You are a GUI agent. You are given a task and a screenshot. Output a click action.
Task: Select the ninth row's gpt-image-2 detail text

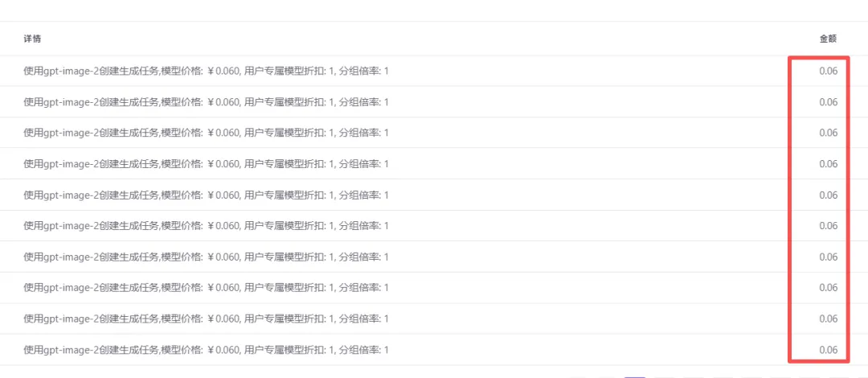[x=206, y=318]
